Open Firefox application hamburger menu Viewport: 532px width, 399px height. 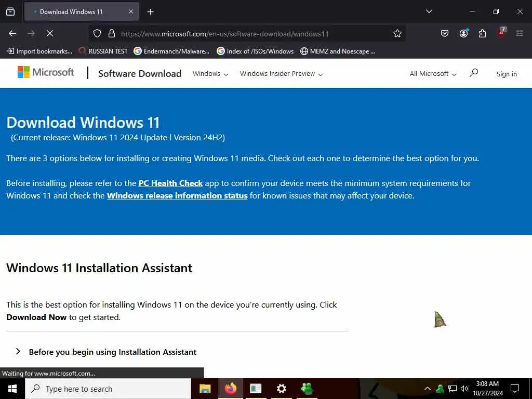pyautogui.click(x=520, y=33)
